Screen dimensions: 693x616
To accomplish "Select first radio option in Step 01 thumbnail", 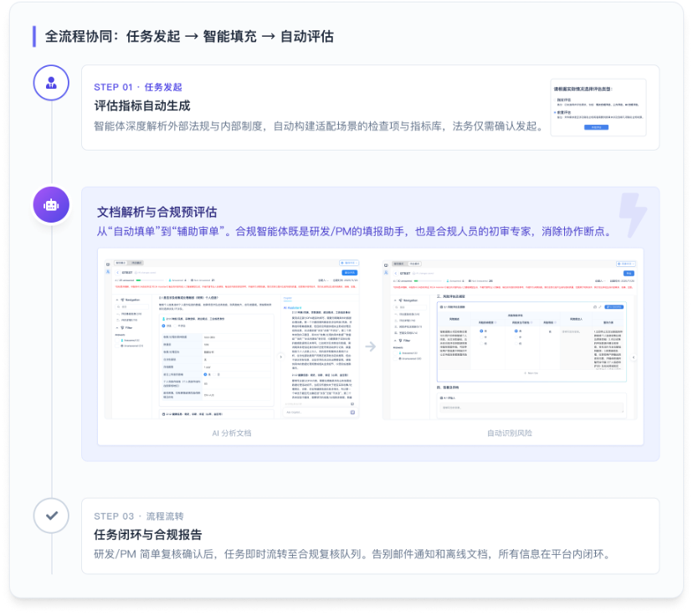I will (x=555, y=100).
